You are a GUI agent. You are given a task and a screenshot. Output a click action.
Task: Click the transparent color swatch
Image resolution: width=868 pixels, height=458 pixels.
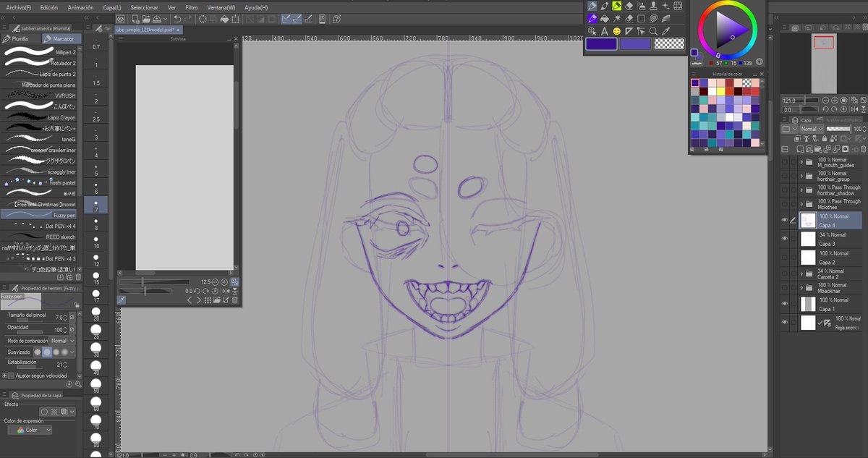pyautogui.click(x=669, y=43)
